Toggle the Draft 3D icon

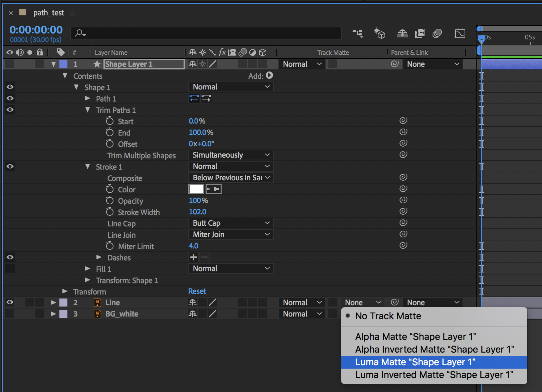coord(379,33)
